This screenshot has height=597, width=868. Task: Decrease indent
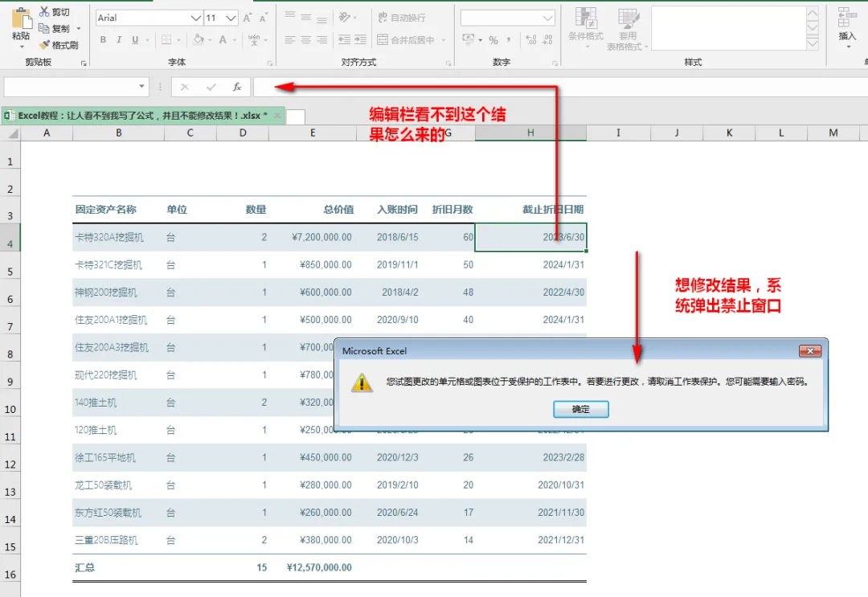pyautogui.click(x=344, y=40)
